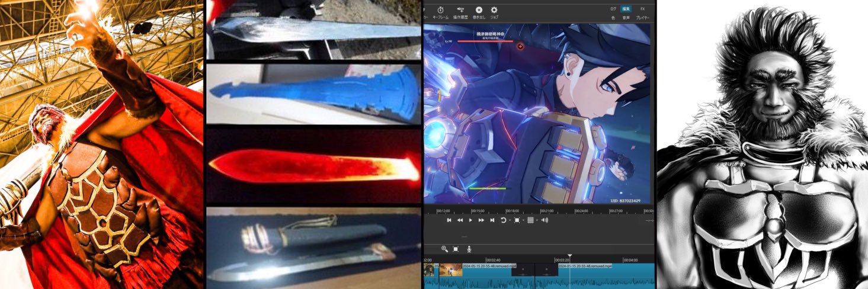Toggle the player loop button
This screenshot has width=868, height=289.
pyautogui.click(x=503, y=220)
